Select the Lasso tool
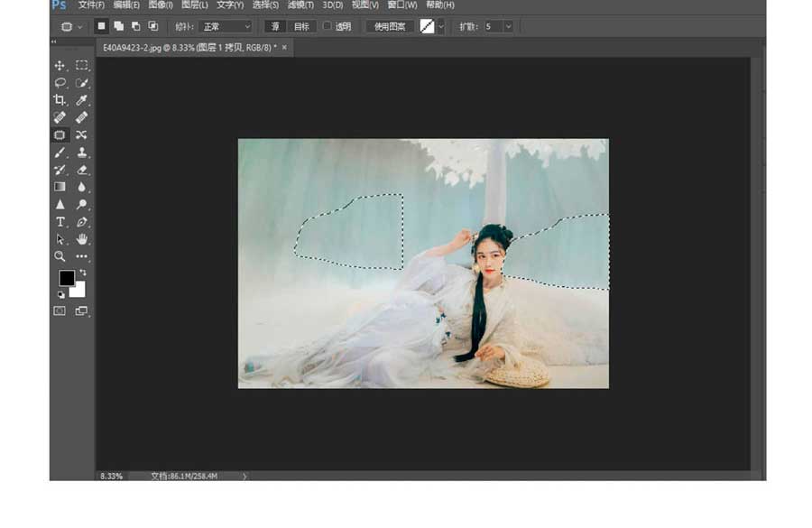 [60, 83]
